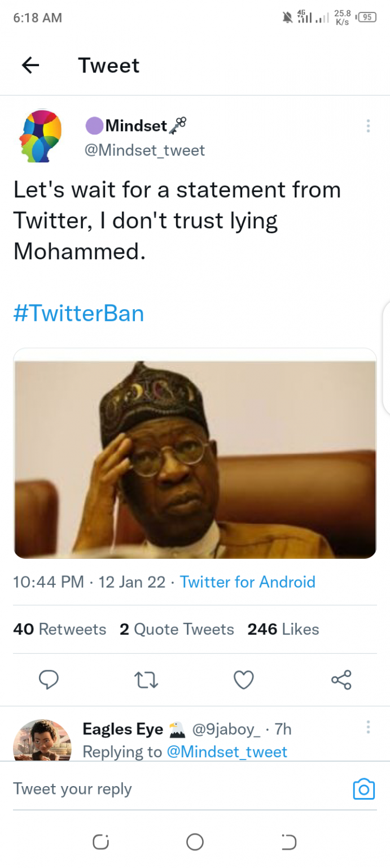The width and height of the screenshot is (390, 868).
Task: Like the tweet with heart icon
Action: (x=244, y=680)
